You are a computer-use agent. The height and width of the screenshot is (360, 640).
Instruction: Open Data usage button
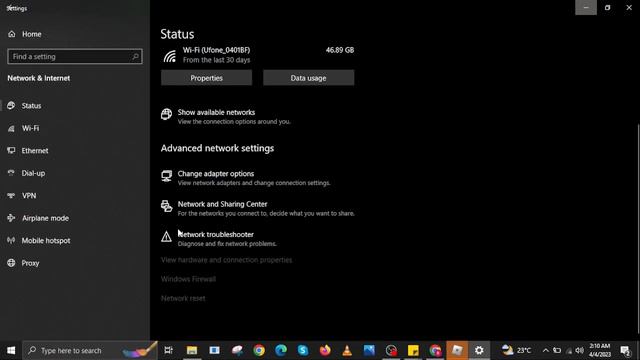point(309,78)
